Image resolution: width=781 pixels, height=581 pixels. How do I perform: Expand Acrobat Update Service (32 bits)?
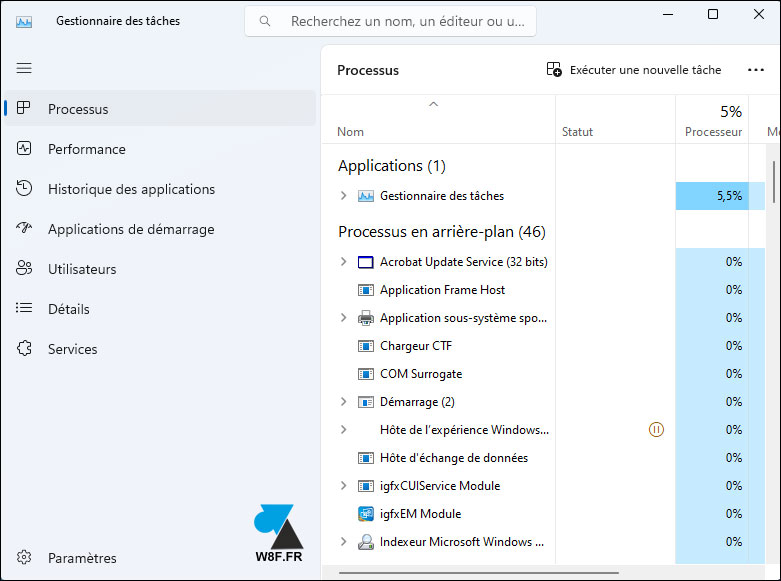pyautogui.click(x=343, y=261)
